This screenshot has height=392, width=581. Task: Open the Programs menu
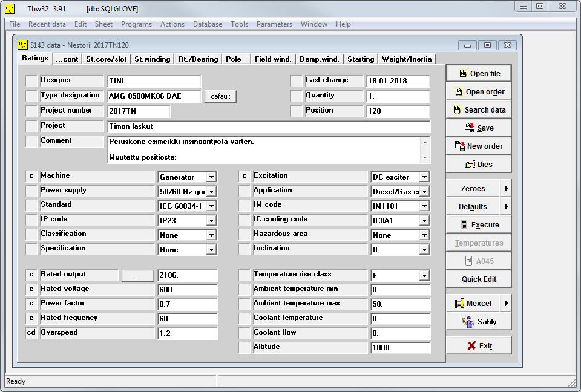(136, 24)
